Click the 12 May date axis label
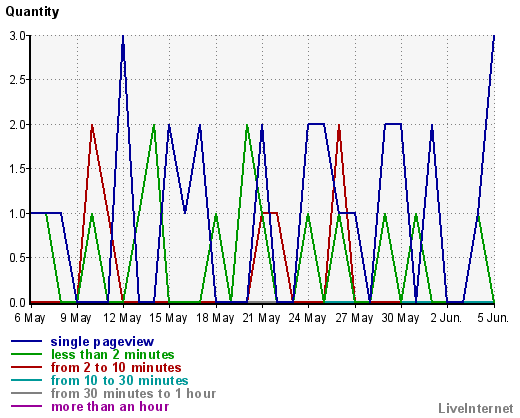Screen dimensions: 520x418 (x=122, y=318)
